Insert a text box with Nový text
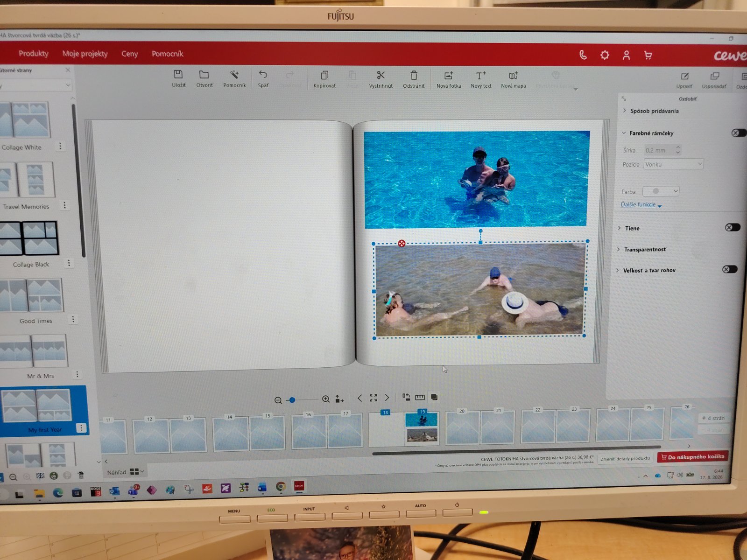747x560 pixels. point(481,79)
